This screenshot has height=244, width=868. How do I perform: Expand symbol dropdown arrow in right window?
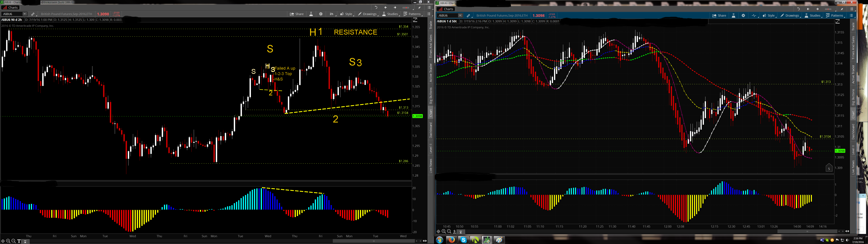pos(460,15)
